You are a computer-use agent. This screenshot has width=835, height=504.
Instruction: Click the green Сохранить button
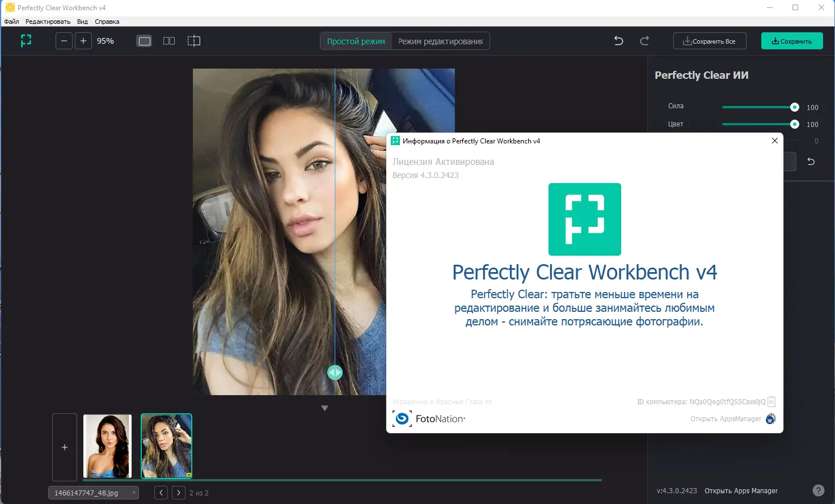[x=792, y=41]
